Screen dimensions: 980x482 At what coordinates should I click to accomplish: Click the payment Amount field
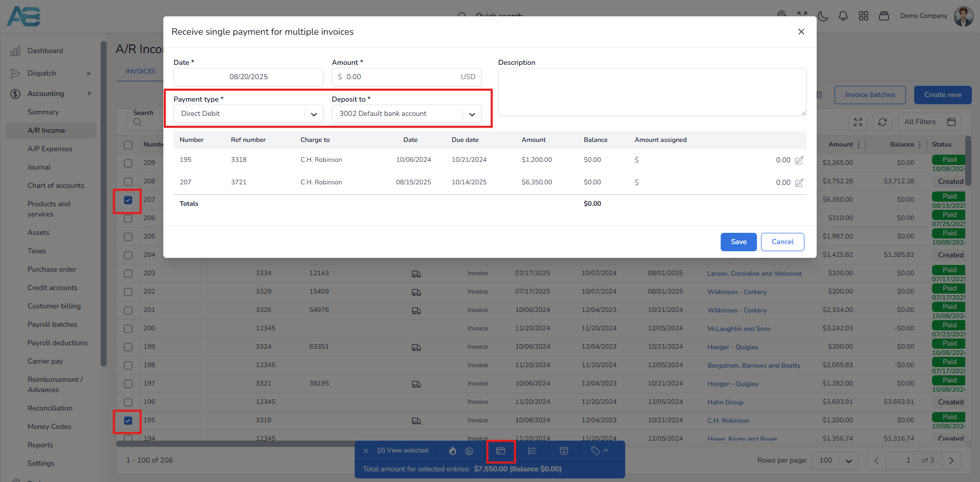tap(407, 77)
